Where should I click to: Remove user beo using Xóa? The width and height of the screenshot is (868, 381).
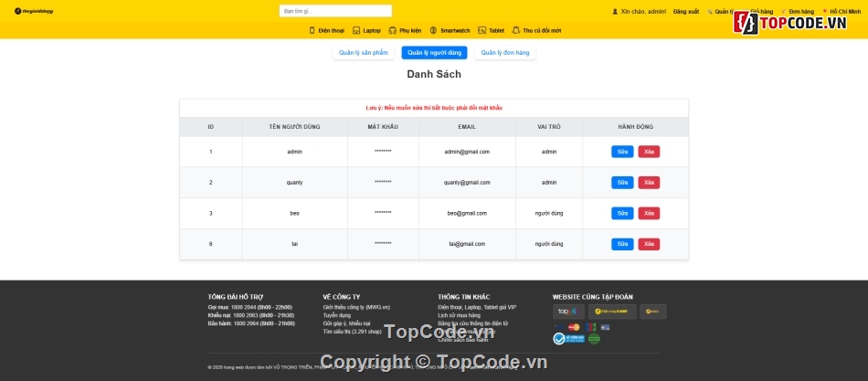pos(649,213)
